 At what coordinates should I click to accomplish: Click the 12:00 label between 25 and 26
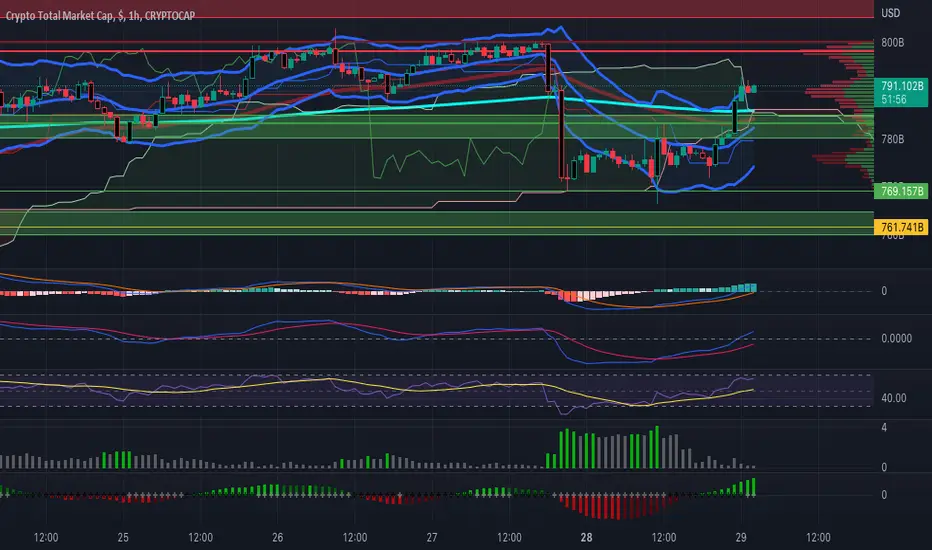(x=200, y=538)
